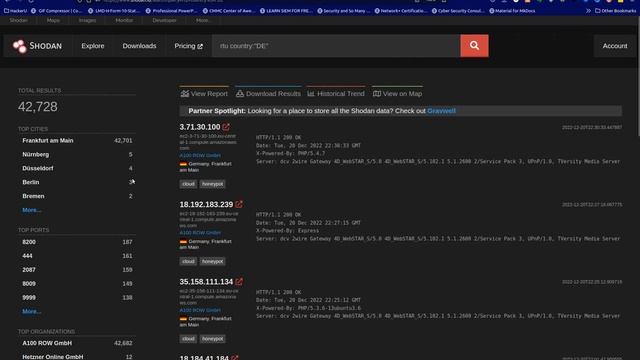
Task: Click the View Report chart icon
Action: [184, 93]
